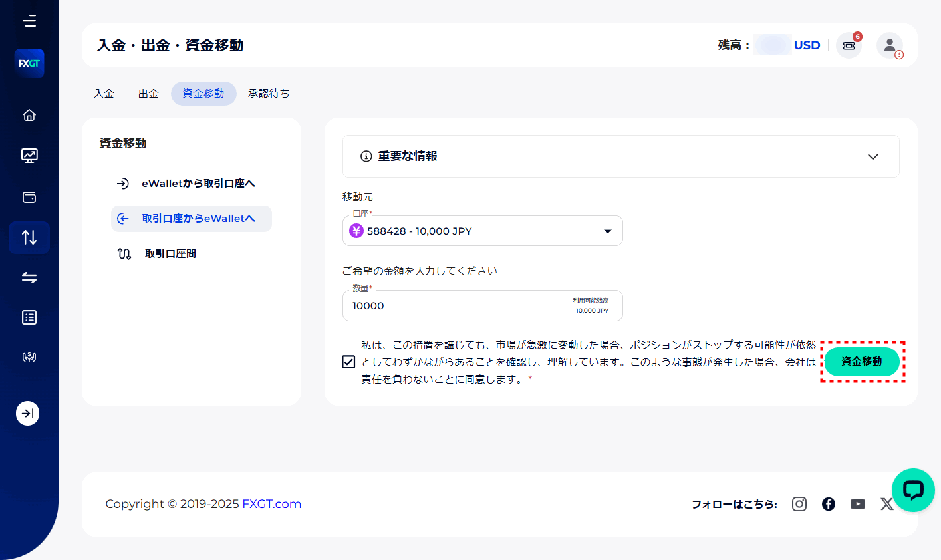Select the 資金移動 tab
Viewport: 941px width, 560px height.
click(203, 94)
